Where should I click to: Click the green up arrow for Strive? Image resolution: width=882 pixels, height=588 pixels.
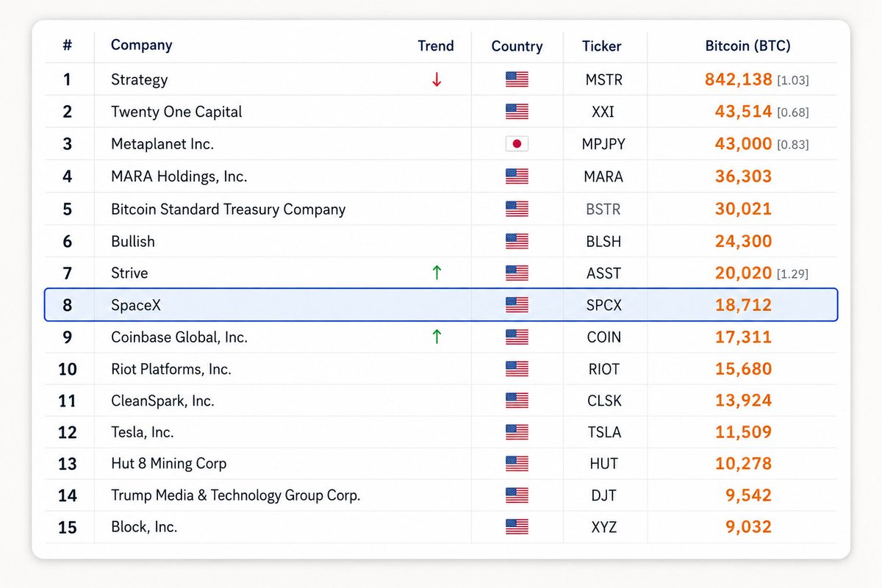coord(437,273)
